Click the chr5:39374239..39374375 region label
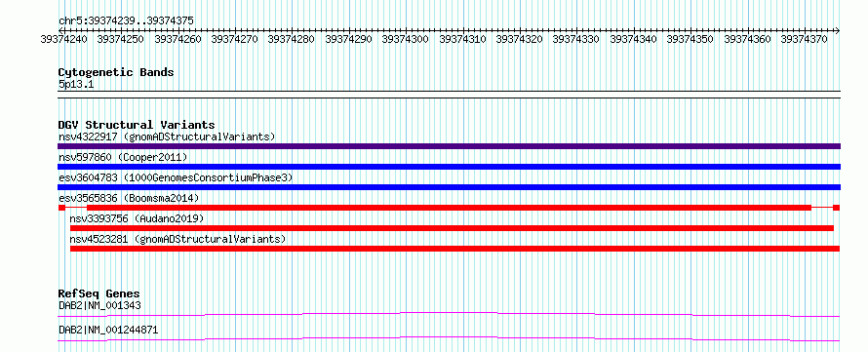This screenshot has height=352, width=868. click(x=126, y=20)
